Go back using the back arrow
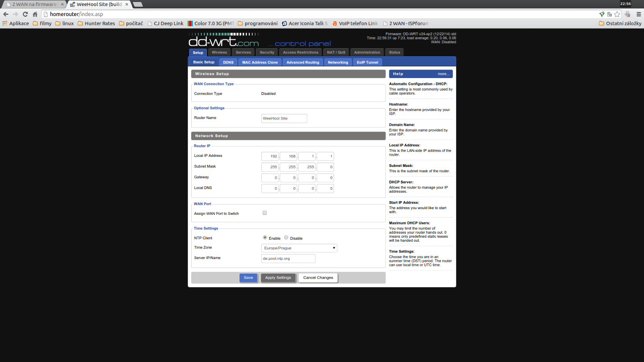The height and width of the screenshot is (362, 644). point(6,14)
